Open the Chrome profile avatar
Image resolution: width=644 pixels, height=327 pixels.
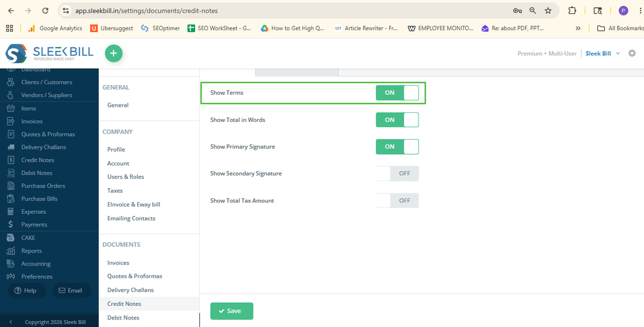click(x=623, y=11)
